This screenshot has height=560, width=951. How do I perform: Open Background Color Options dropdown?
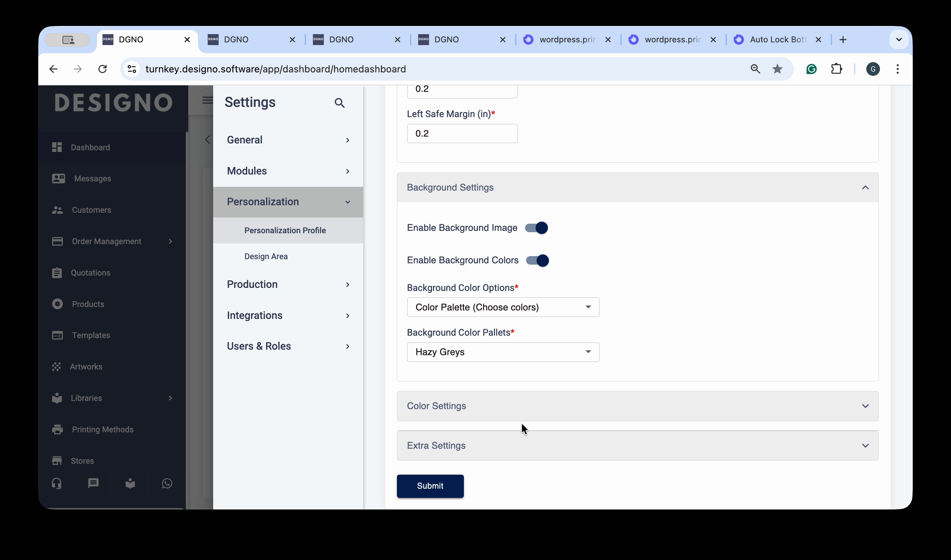503,307
